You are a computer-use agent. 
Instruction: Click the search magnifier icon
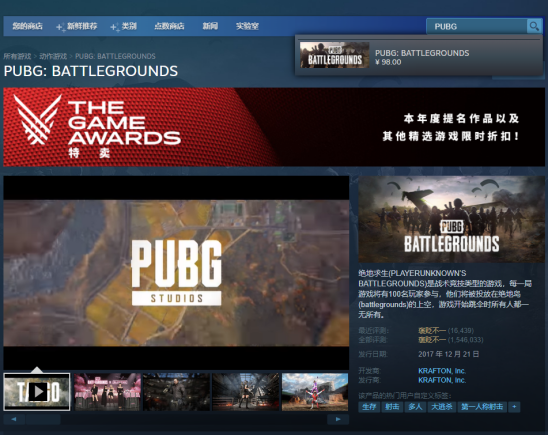(x=534, y=26)
